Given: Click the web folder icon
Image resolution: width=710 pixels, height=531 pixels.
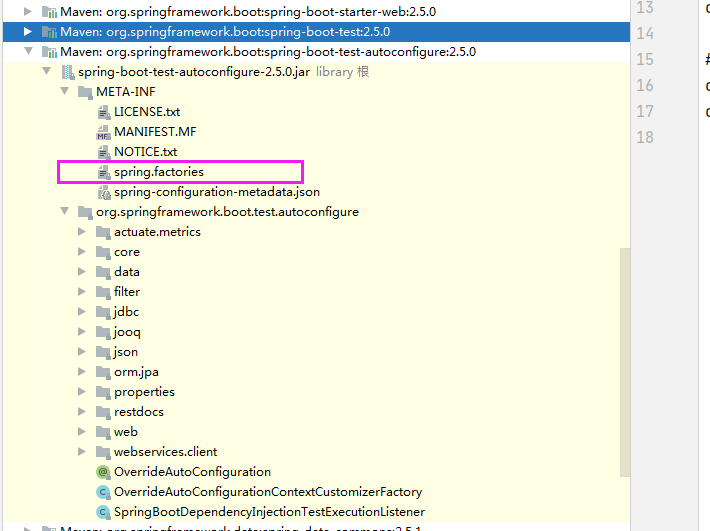Looking at the screenshot, I should point(103,432).
